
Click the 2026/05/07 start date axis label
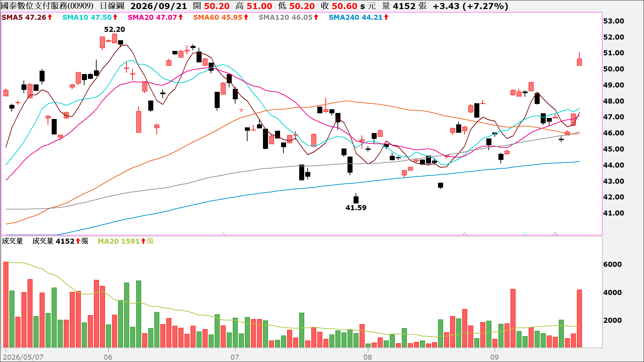[x=23, y=357]
